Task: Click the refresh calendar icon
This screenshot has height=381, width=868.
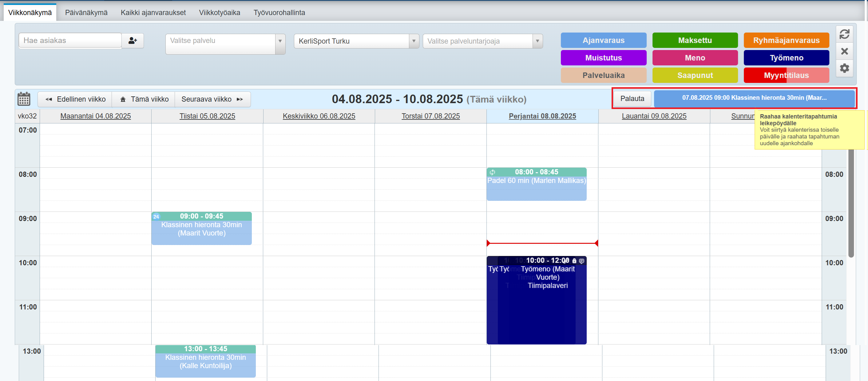Action: pos(844,34)
